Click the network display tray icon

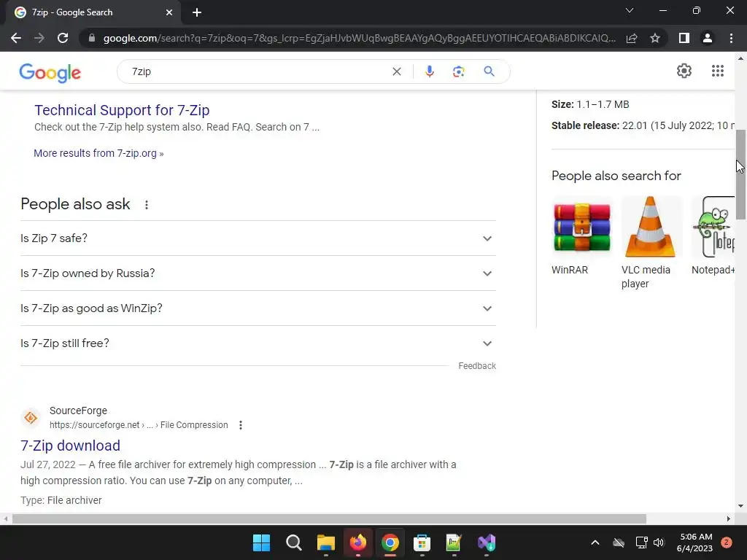[x=642, y=542]
